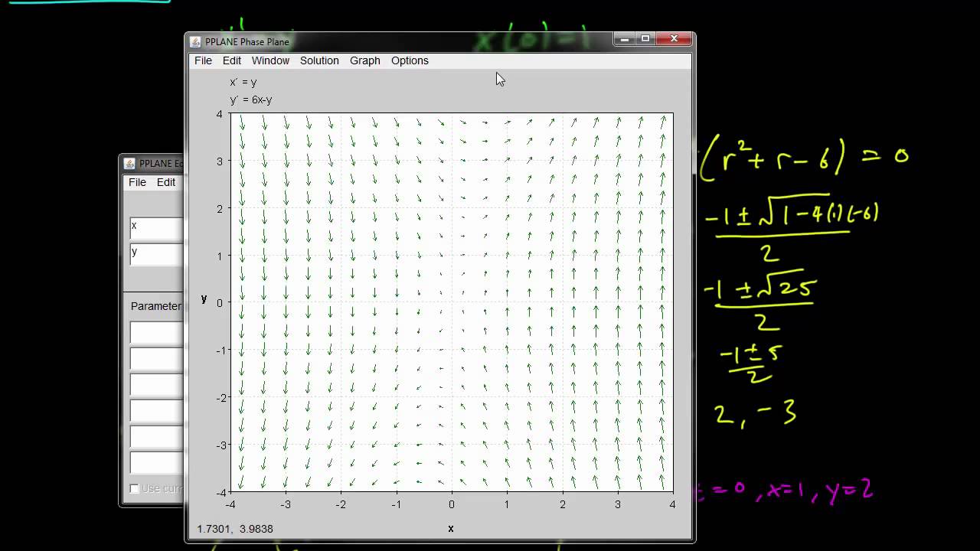Image resolution: width=980 pixels, height=551 pixels.
Task: Click the 'x' = y' equation label
Action: [243, 82]
